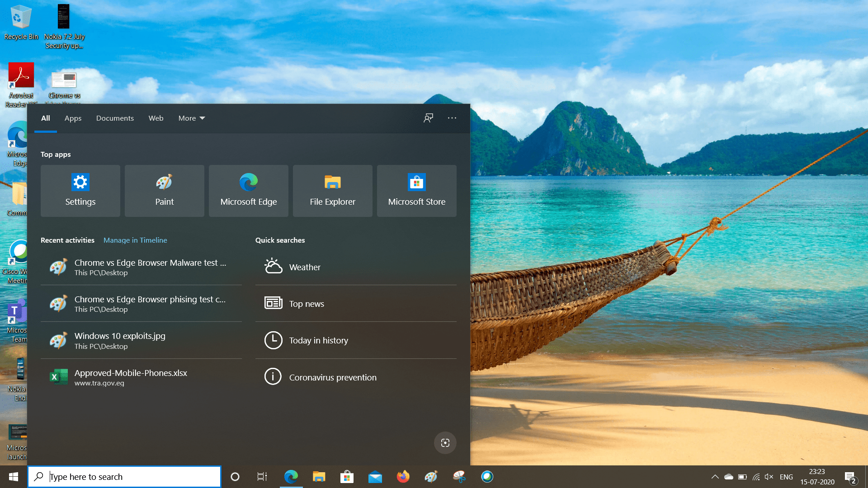
Task: Open Firefox from the taskbar
Action: pos(403,477)
